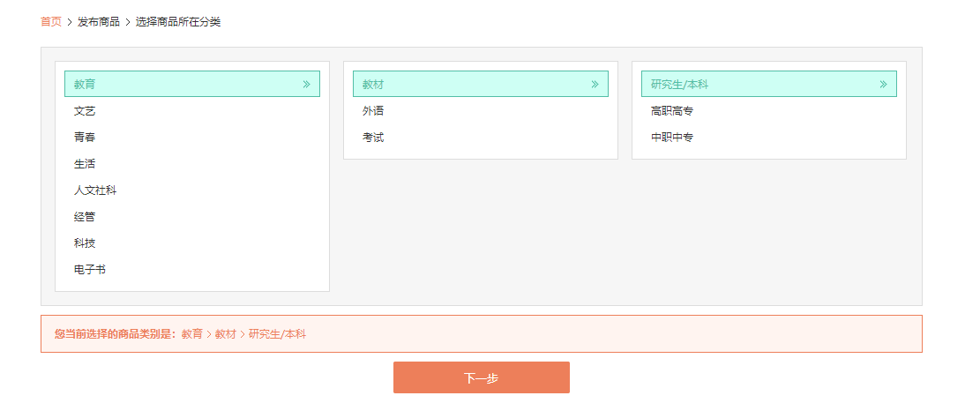980x418 pixels.
Task: Click the 下一步 button
Action: coord(482,377)
